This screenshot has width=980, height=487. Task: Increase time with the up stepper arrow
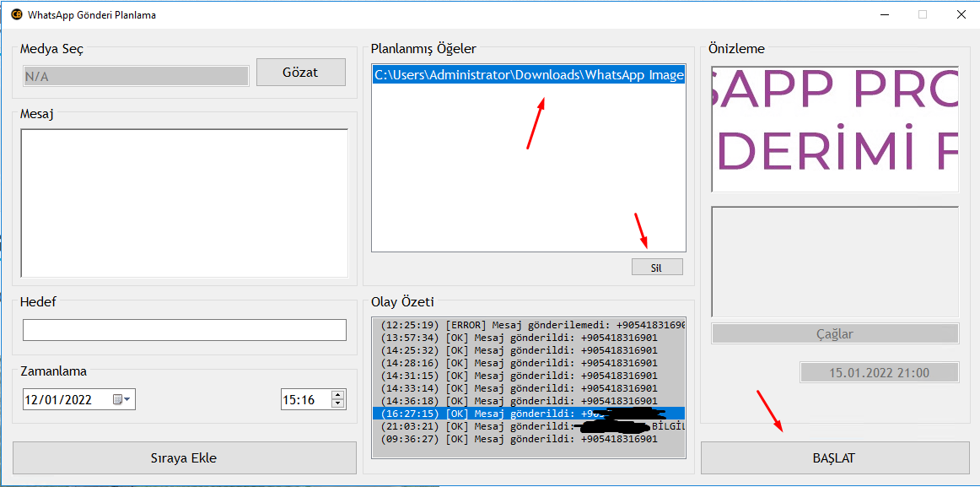(x=338, y=394)
